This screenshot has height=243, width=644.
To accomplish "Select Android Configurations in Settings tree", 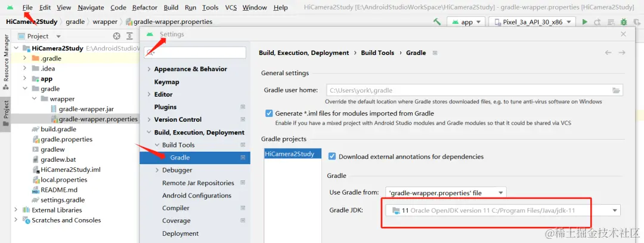I will click(x=197, y=195).
